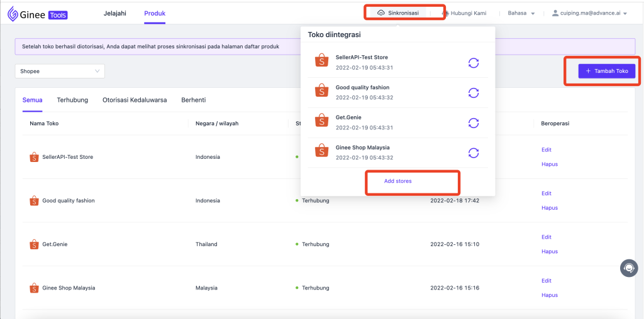Click Ginee Shop Malaysia name in table
644x319 pixels.
[x=69, y=288]
